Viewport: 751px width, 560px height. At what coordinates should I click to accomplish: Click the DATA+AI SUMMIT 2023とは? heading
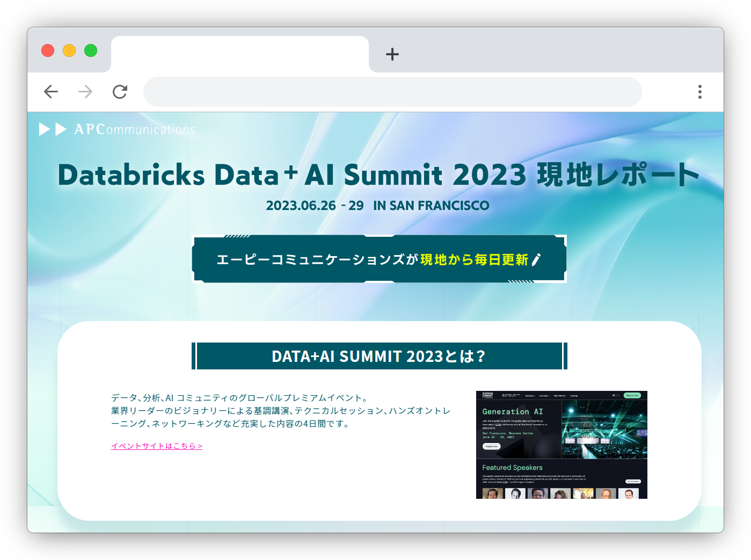pos(379,356)
